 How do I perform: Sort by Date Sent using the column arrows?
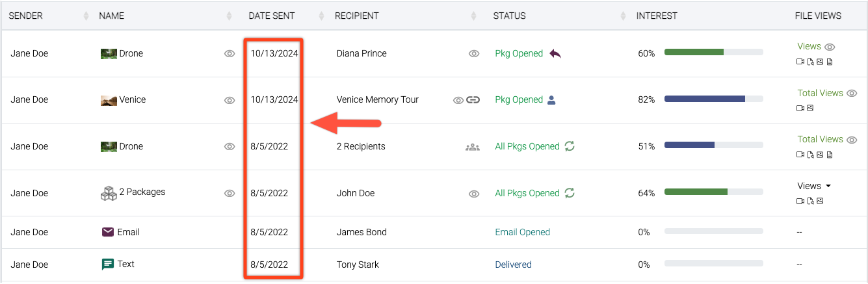coord(321,16)
